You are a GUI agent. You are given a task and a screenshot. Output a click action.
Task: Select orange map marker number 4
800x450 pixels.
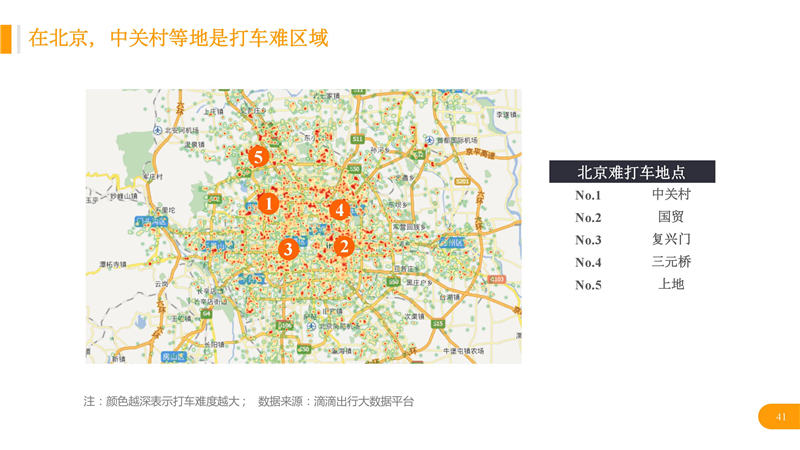click(340, 210)
